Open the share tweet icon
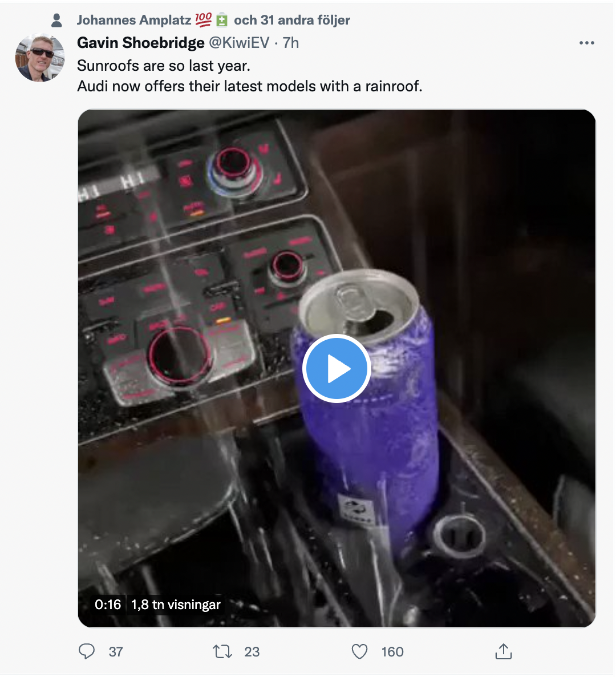The height and width of the screenshot is (677, 616). [x=503, y=651]
